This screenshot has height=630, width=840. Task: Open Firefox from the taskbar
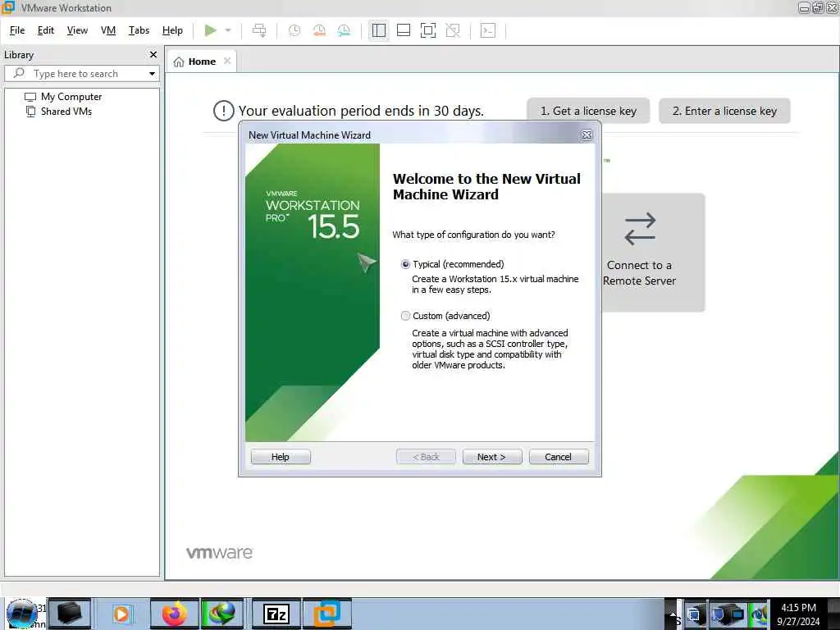point(174,614)
